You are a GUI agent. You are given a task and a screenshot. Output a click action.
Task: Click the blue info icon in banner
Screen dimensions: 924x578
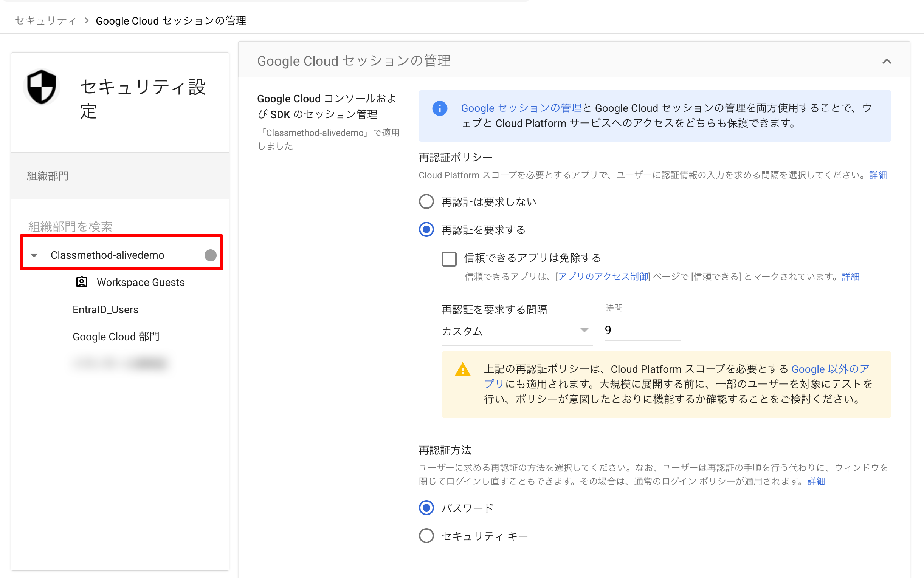click(x=439, y=108)
